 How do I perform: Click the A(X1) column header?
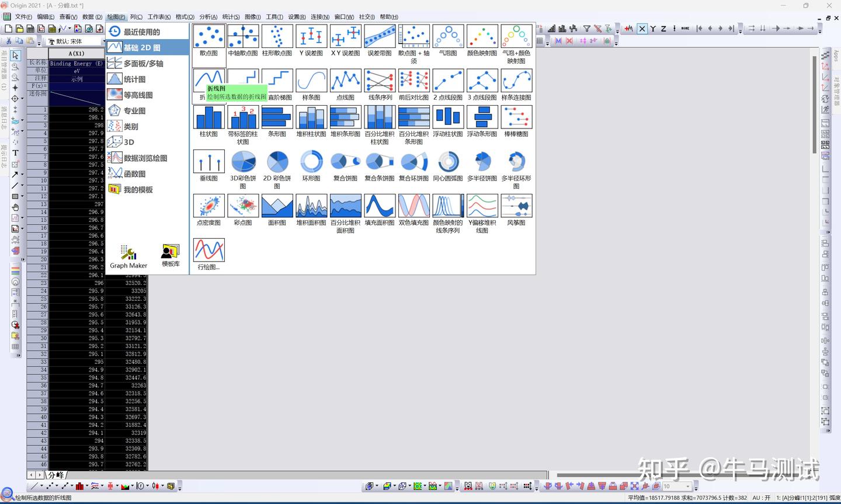coord(77,54)
